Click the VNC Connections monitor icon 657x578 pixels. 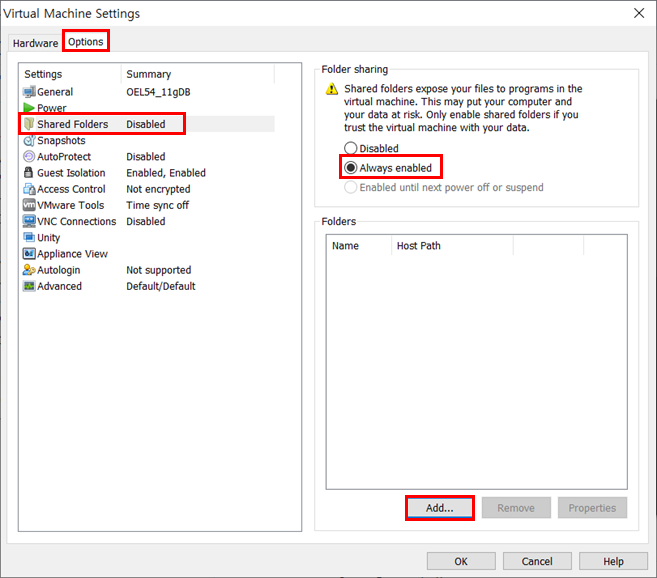29,221
